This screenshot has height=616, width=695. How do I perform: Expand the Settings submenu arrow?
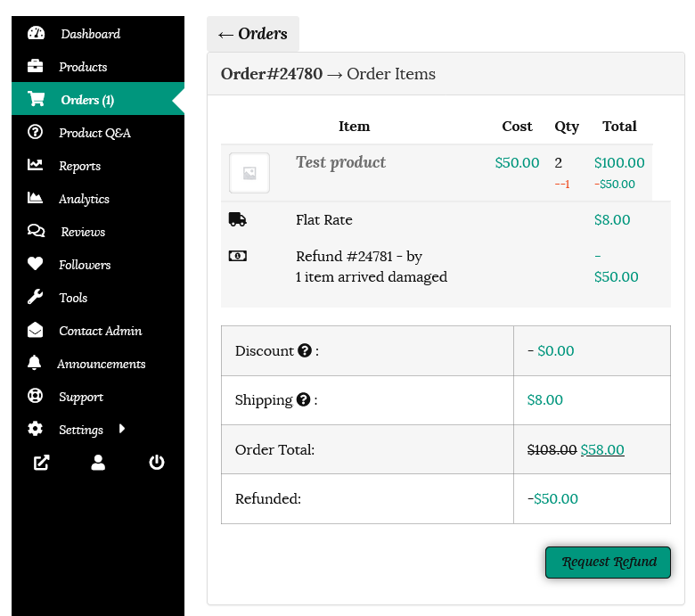[x=121, y=429]
